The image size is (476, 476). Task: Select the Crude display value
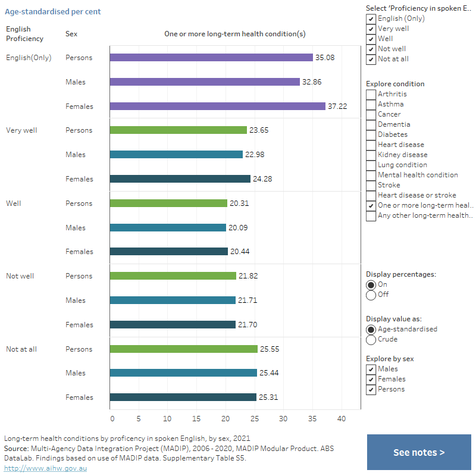371,339
